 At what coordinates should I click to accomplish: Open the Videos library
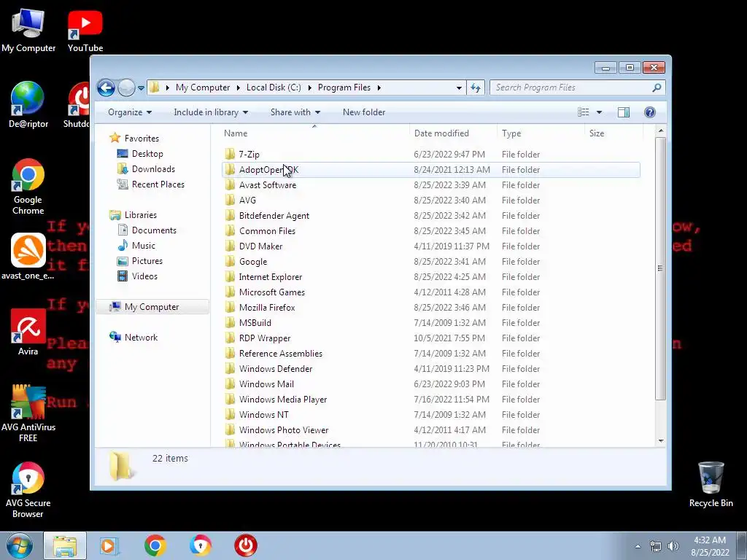144,276
